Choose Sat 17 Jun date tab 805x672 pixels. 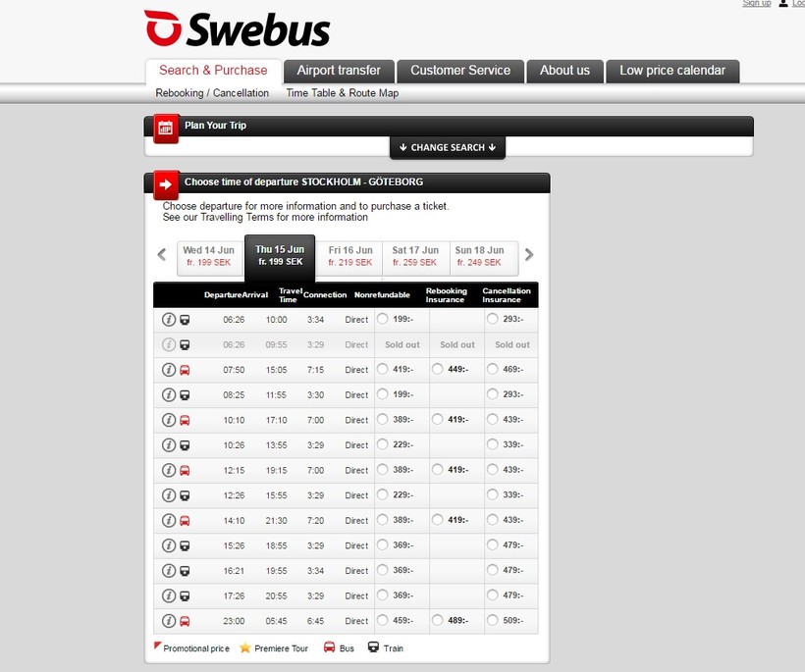415,256
